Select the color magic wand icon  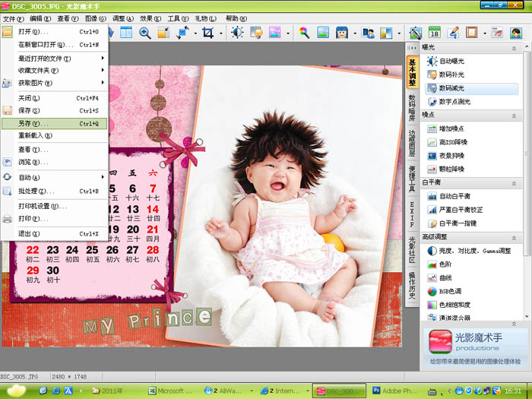click(304, 33)
